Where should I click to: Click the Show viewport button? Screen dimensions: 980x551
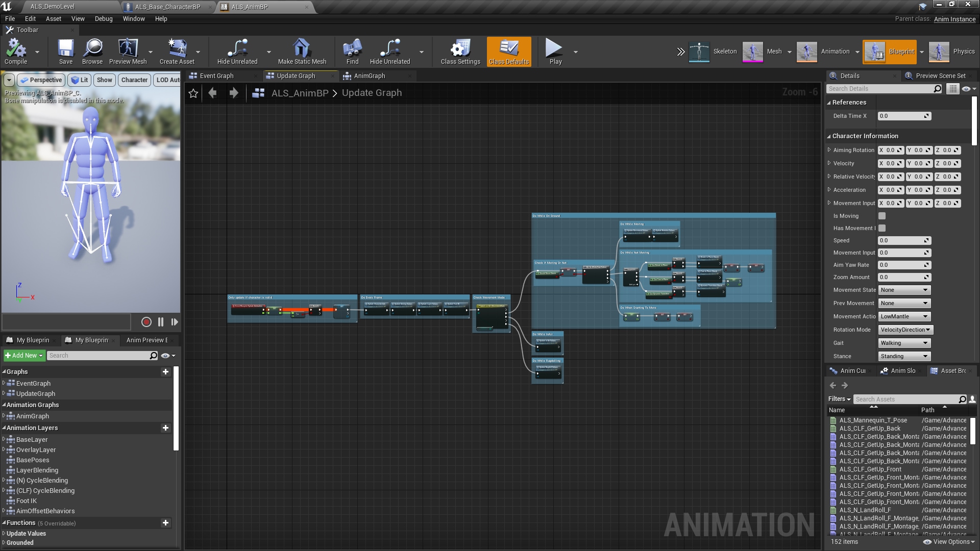[x=104, y=80]
